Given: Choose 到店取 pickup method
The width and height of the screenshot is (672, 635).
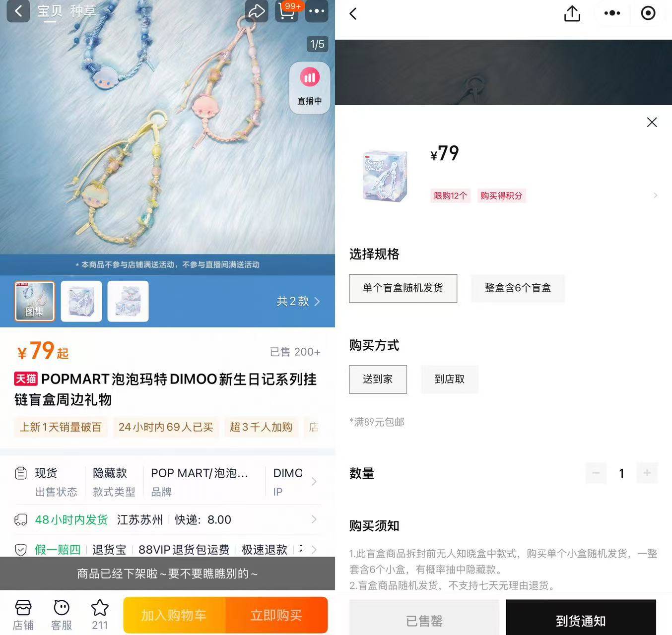Looking at the screenshot, I should click(449, 380).
